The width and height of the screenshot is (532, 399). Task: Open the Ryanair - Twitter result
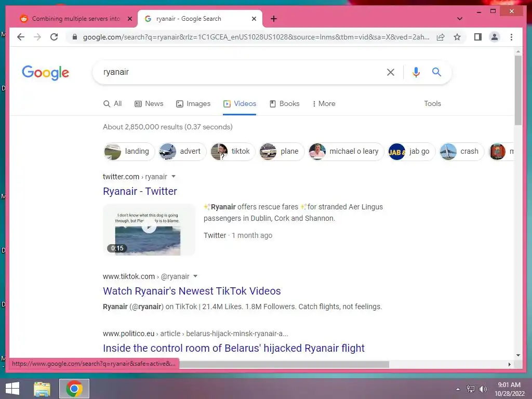140,191
